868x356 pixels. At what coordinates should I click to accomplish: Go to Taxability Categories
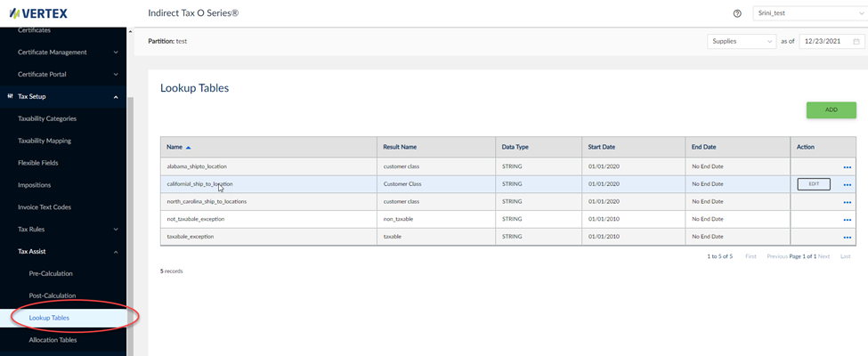pos(47,118)
